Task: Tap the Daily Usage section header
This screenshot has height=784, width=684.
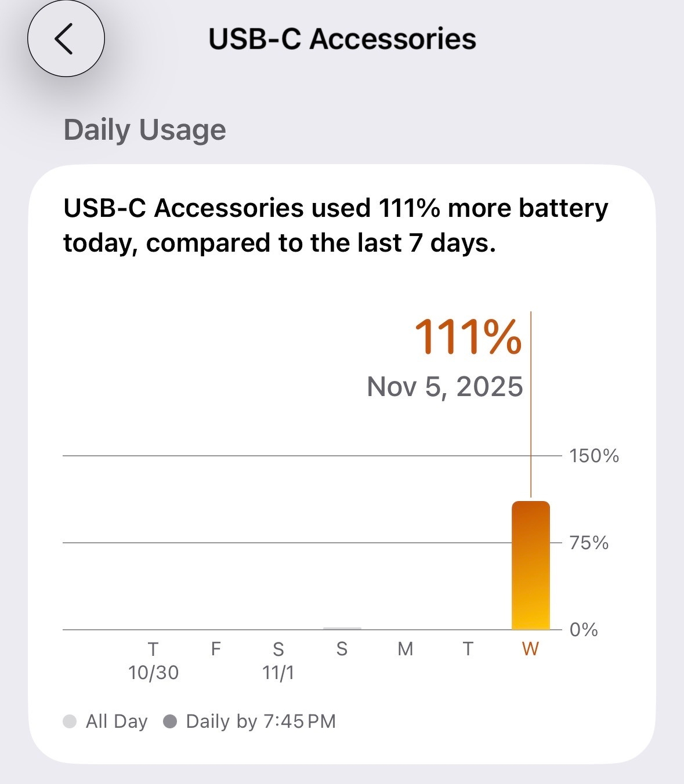Action: click(x=144, y=130)
